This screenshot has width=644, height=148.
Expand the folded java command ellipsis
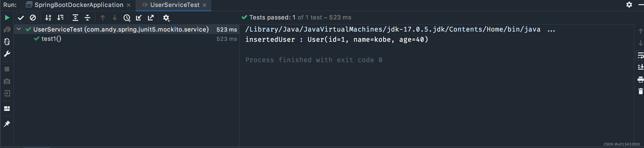point(551,30)
